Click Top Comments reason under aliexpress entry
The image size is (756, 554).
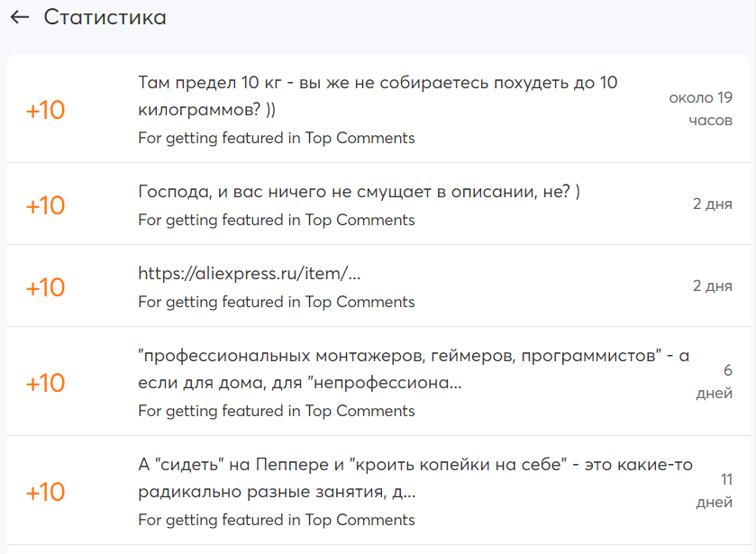pyautogui.click(x=277, y=302)
